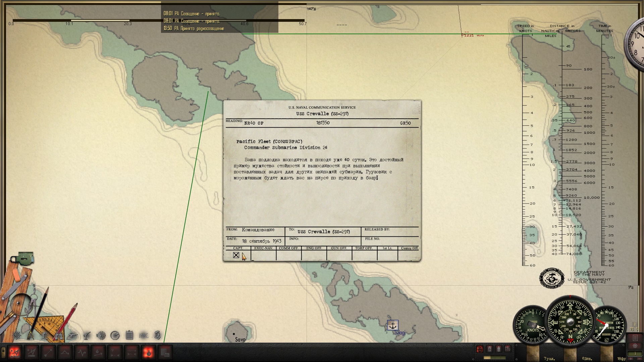Toggle the padlock on the order bar
Viewport: 644px width, 362px height.
tap(3, 352)
